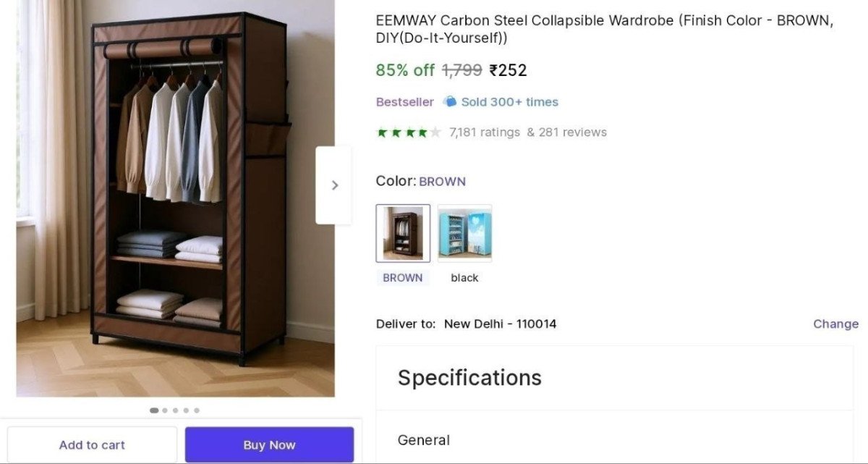Click the second green rating star
The height and width of the screenshot is (464, 868).
pos(396,133)
